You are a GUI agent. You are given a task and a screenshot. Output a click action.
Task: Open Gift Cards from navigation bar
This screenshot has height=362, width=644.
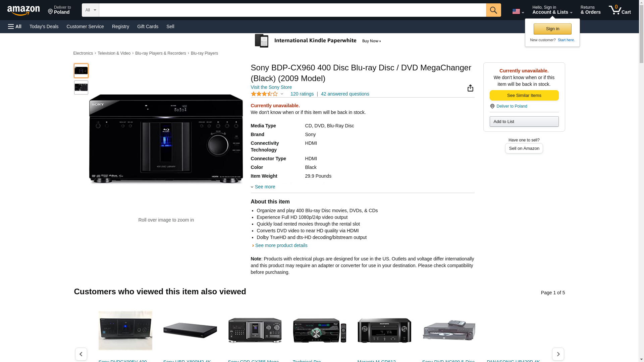pos(148,26)
